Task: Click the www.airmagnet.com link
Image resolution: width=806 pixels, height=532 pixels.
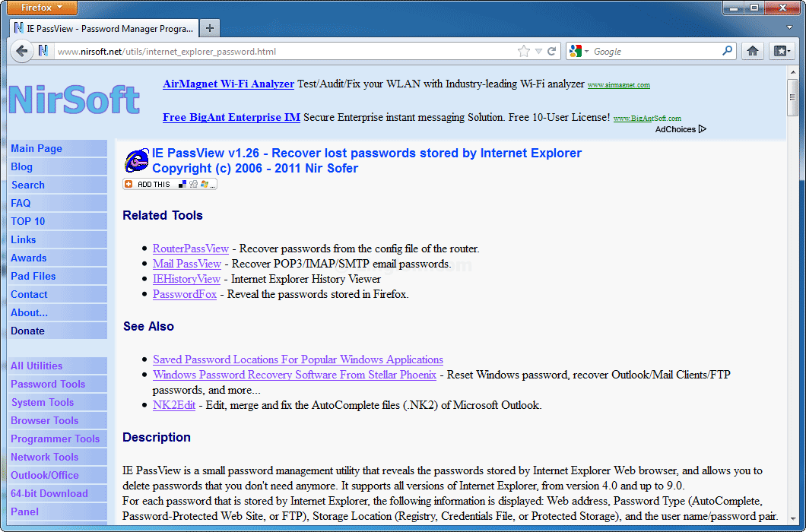Action: pyautogui.click(x=618, y=85)
